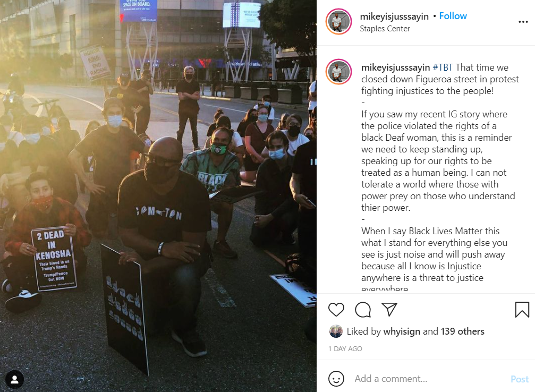
Task: View the 139 others who liked
Action: pos(462,331)
